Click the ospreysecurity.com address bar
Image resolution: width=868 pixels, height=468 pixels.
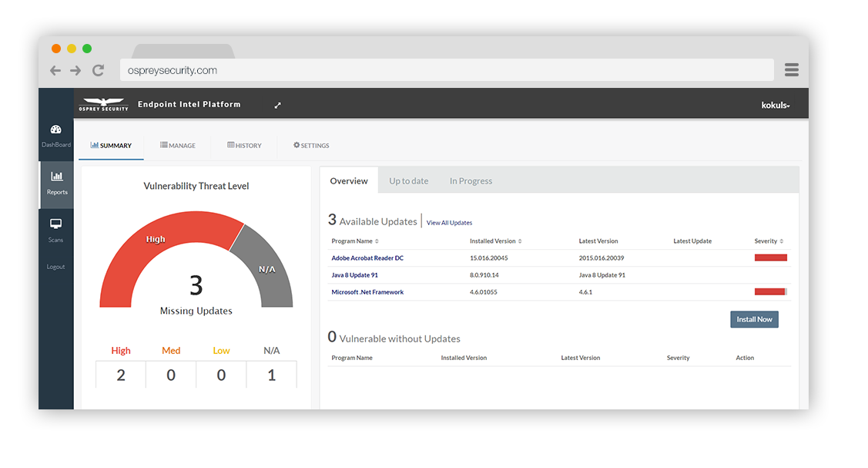tap(447, 70)
